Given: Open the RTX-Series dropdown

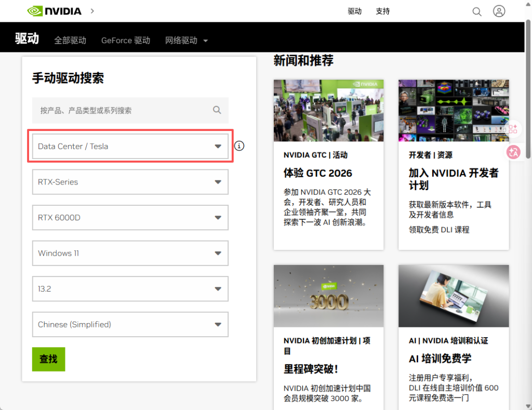Looking at the screenshot, I should tap(130, 182).
